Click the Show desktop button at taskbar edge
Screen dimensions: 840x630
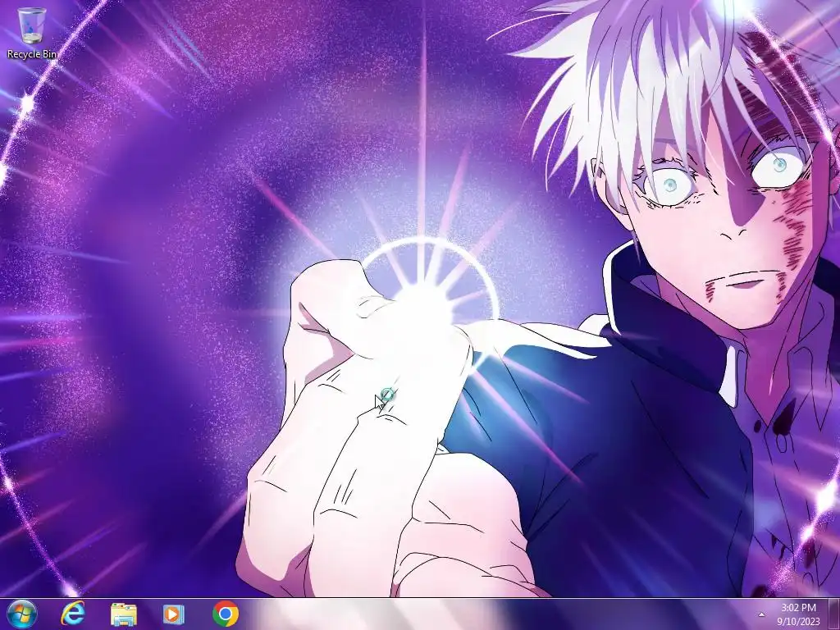click(x=833, y=614)
